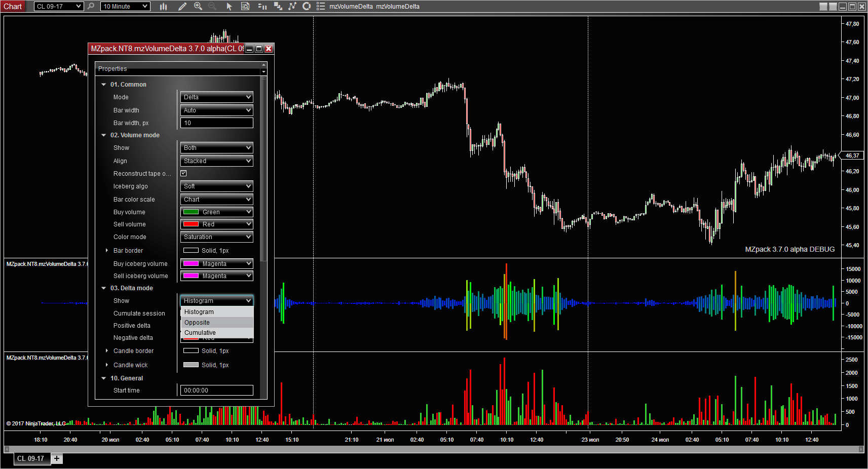Viewport: 868px width, 469px height.
Task: Switch to the CL 09-17 tab
Action: coord(31,459)
